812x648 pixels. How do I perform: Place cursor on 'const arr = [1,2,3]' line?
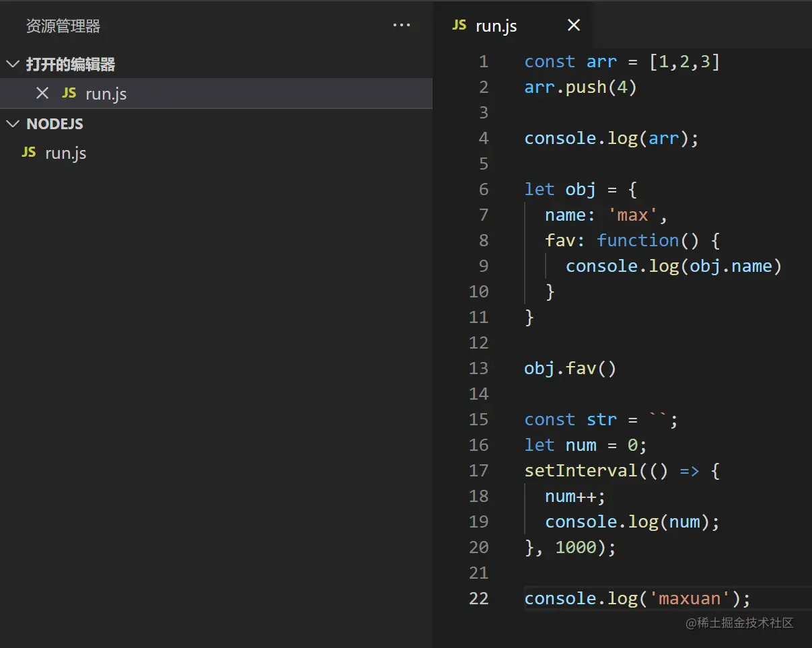coord(622,62)
